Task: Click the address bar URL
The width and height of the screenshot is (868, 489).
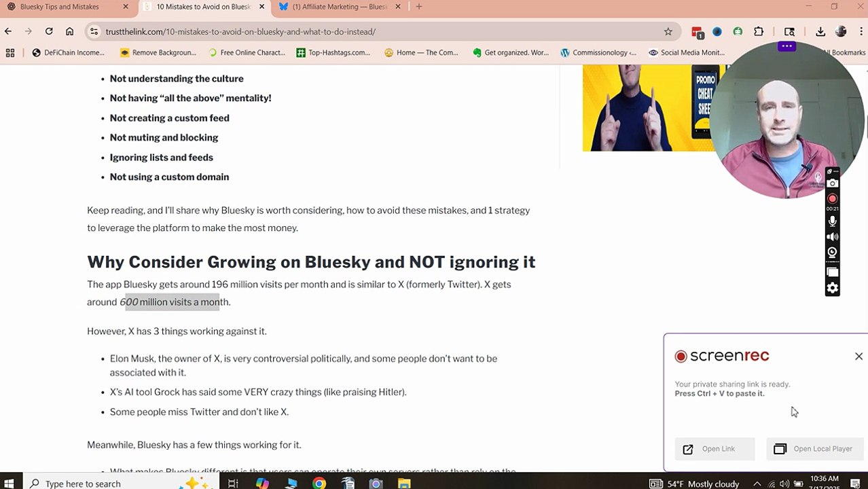Action: (x=240, y=31)
